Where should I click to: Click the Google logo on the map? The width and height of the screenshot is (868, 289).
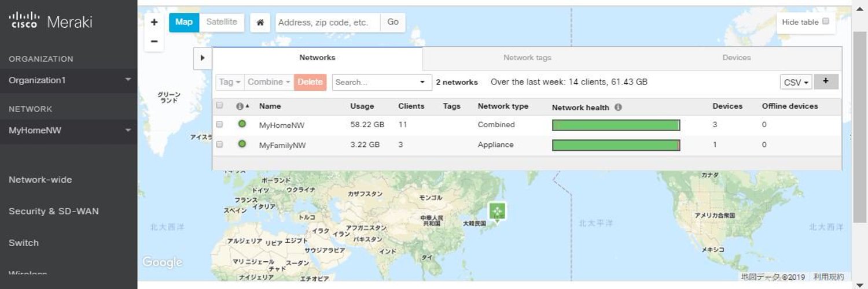(x=163, y=262)
